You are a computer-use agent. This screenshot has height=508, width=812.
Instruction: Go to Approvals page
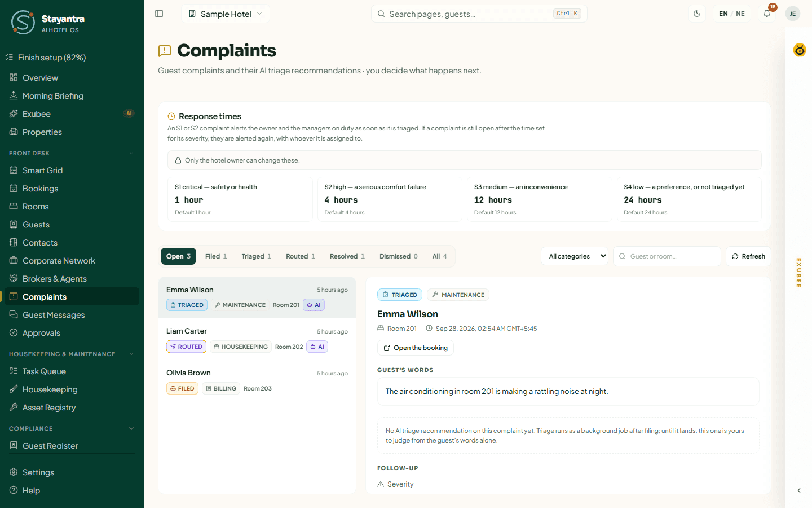[72, 333]
